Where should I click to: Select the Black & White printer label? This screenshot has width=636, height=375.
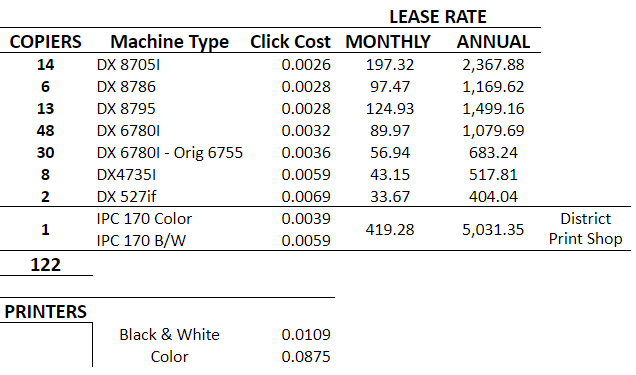coord(170,335)
